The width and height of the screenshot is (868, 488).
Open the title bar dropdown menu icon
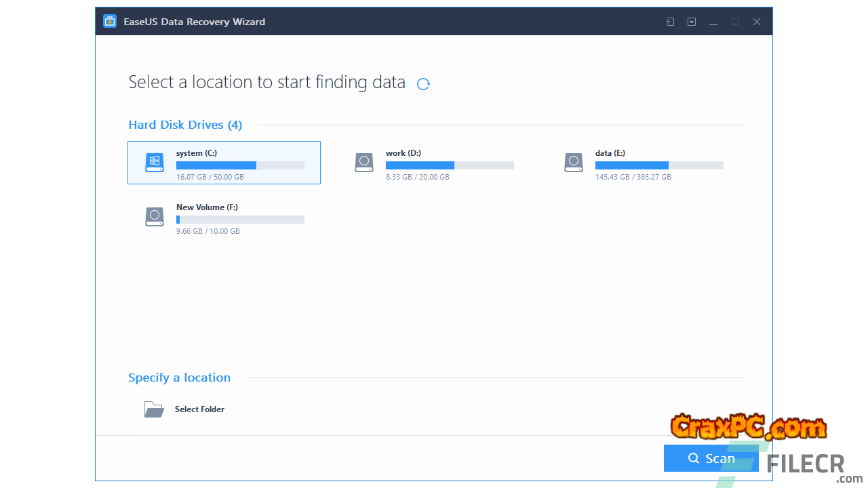click(x=692, y=22)
